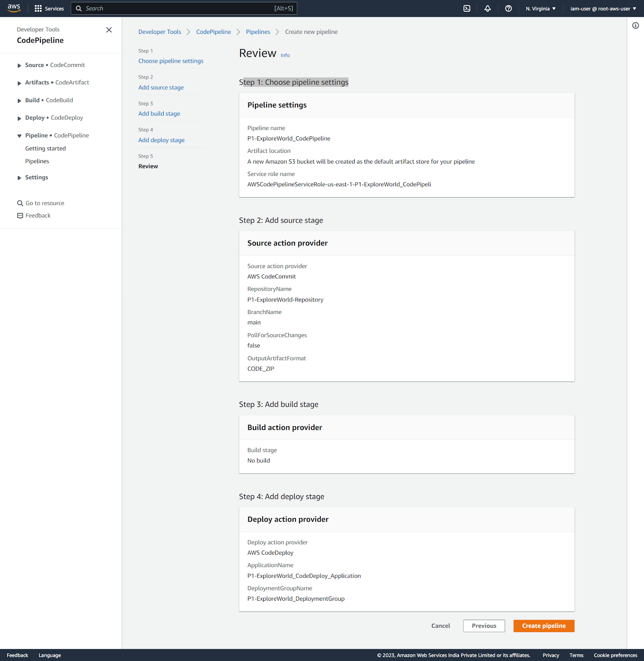644x661 pixels.
Task: Click the CodePipeline breadcrumb
Action: pyautogui.click(x=213, y=32)
